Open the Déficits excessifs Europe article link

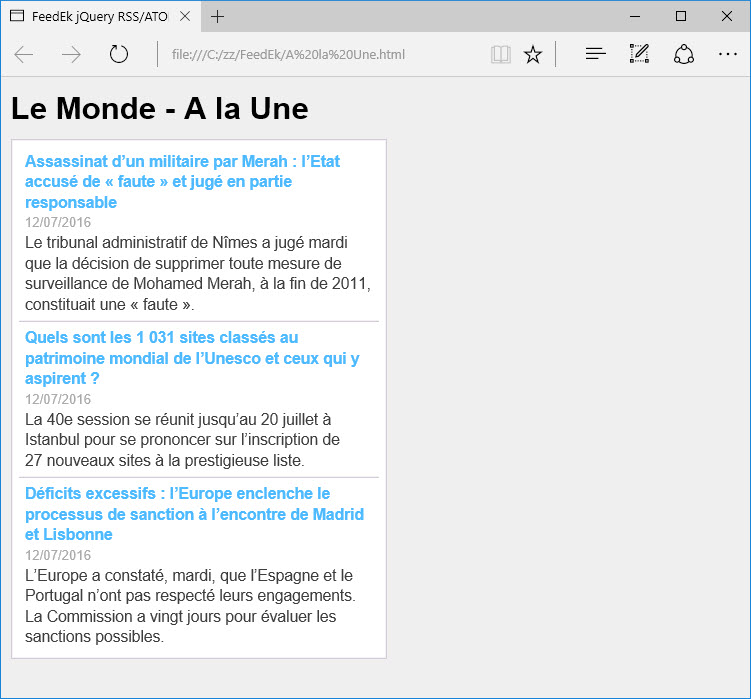coord(194,514)
